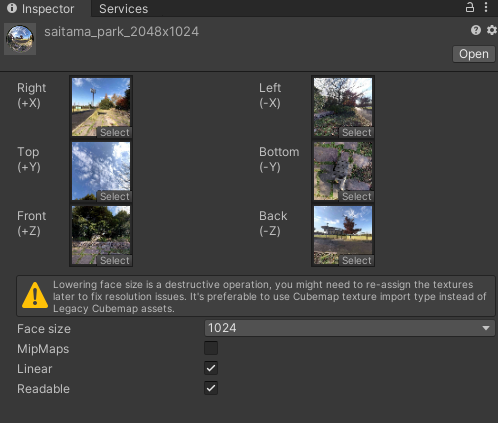The height and width of the screenshot is (423, 498).
Task: Click Select on the Bottom (-Y) face
Action: click(x=357, y=196)
